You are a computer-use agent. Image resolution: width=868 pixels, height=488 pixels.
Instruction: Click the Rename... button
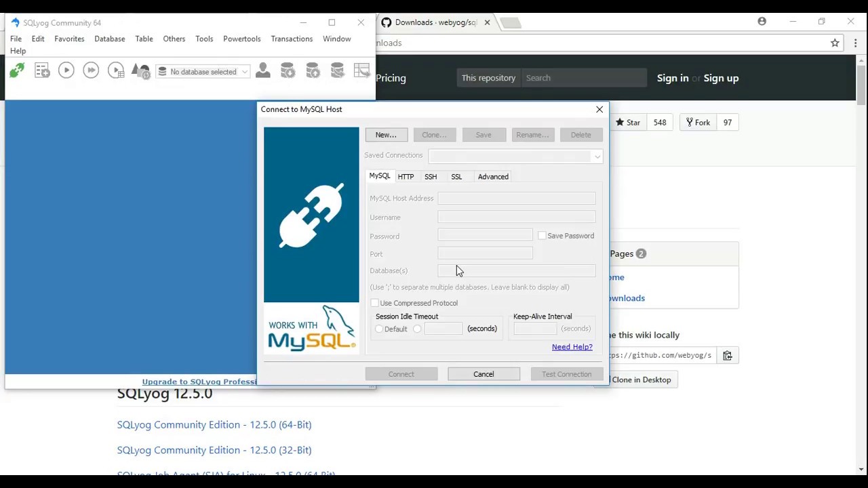[x=532, y=135]
